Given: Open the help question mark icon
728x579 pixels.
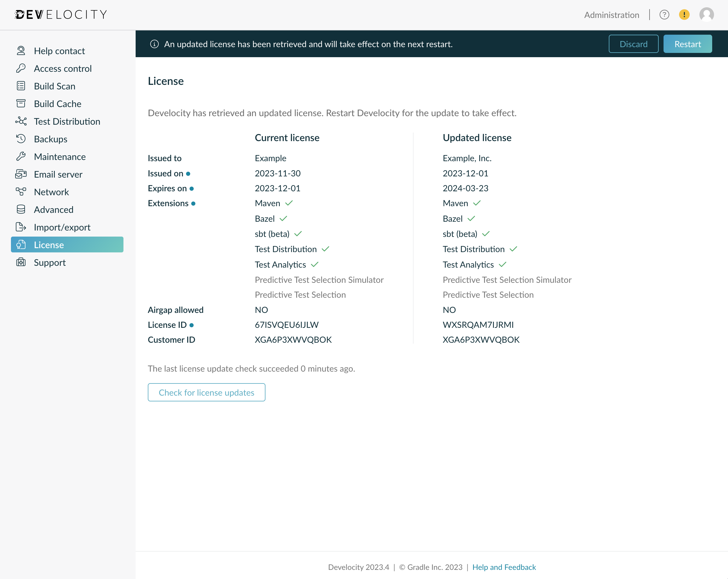Looking at the screenshot, I should click(664, 15).
